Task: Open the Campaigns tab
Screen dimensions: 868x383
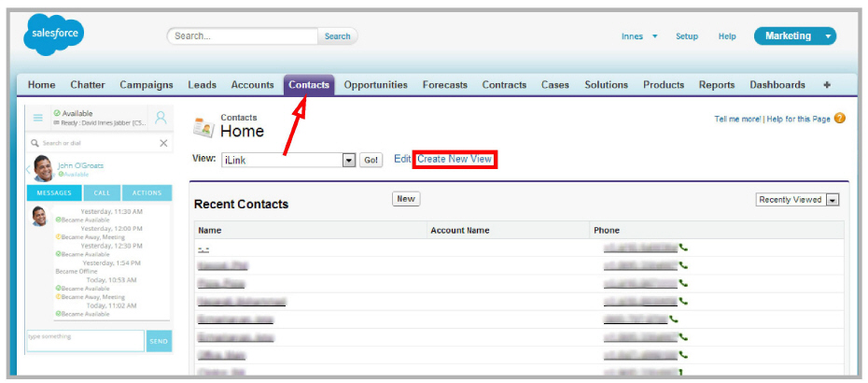Action: [147, 85]
